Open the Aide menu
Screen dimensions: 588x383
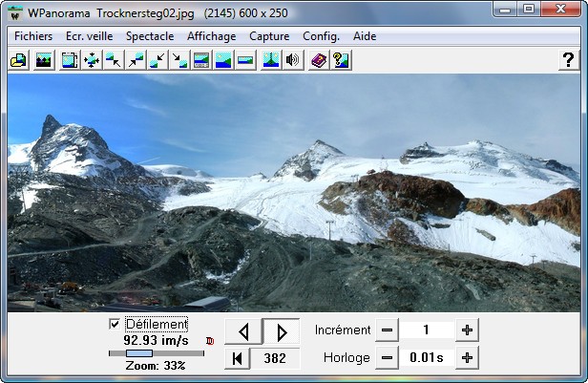365,36
